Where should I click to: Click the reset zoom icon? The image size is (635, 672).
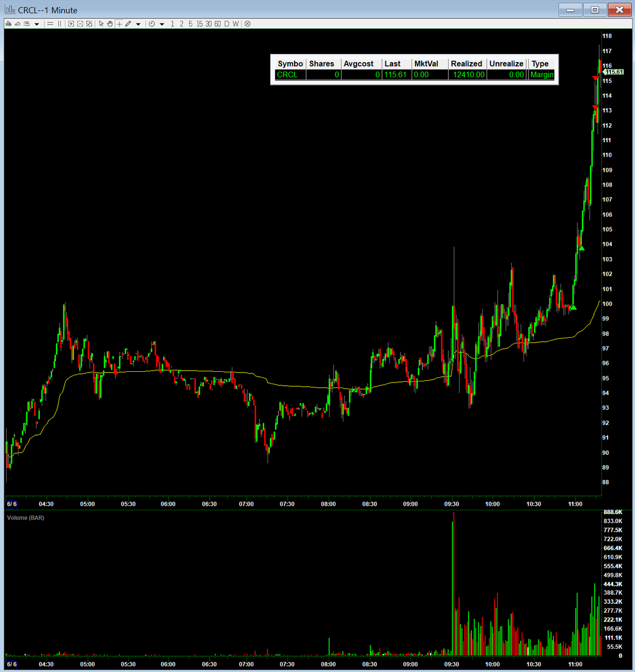pyautogui.click(x=89, y=24)
